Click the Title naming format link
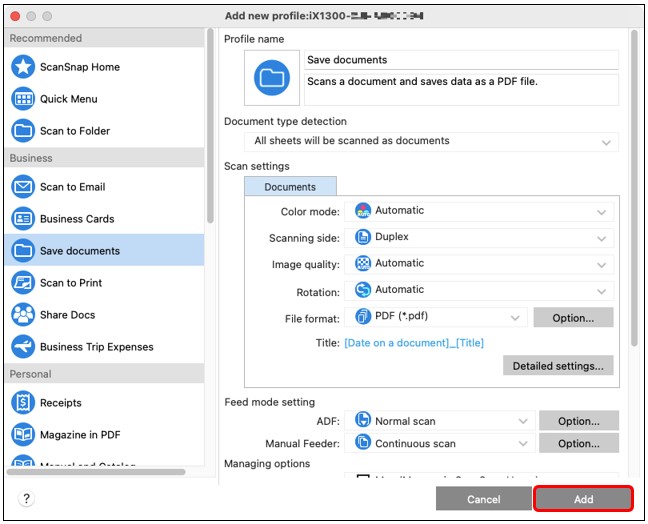 click(414, 343)
